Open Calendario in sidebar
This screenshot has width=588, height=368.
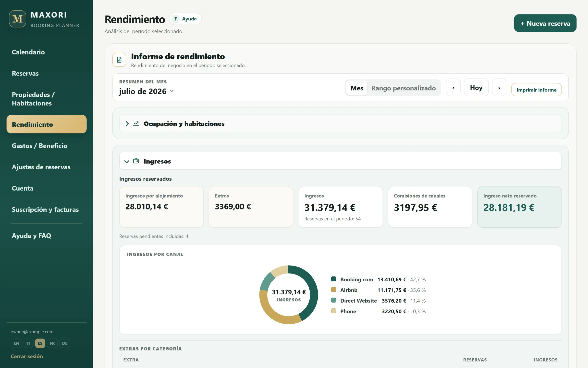point(47,52)
